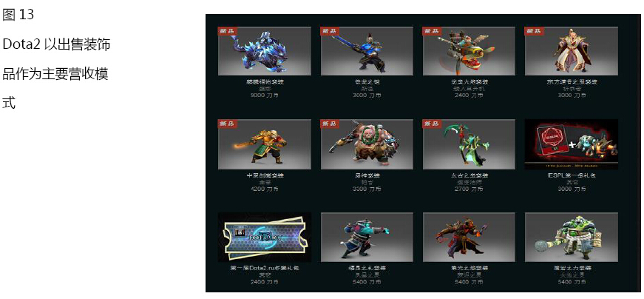Select the Pudge butcher set thumbnail
Image resolution: width=644 pixels, height=299 pixels.
pos(367,144)
